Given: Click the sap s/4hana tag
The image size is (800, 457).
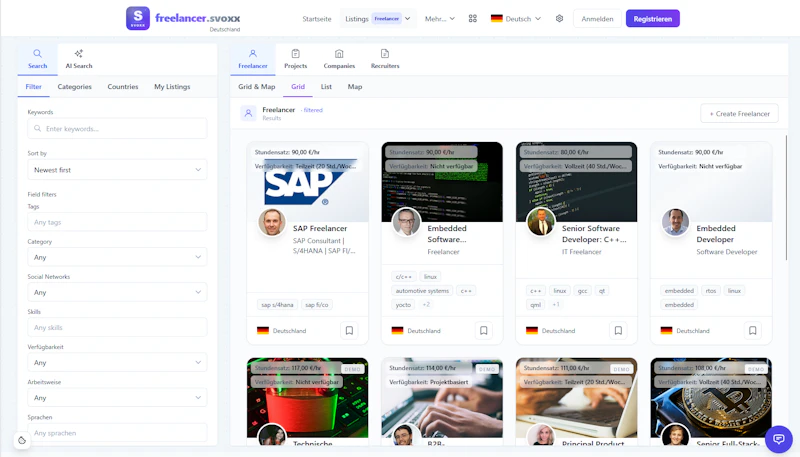Looking at the screenshot, I should [x=277, y=305].
